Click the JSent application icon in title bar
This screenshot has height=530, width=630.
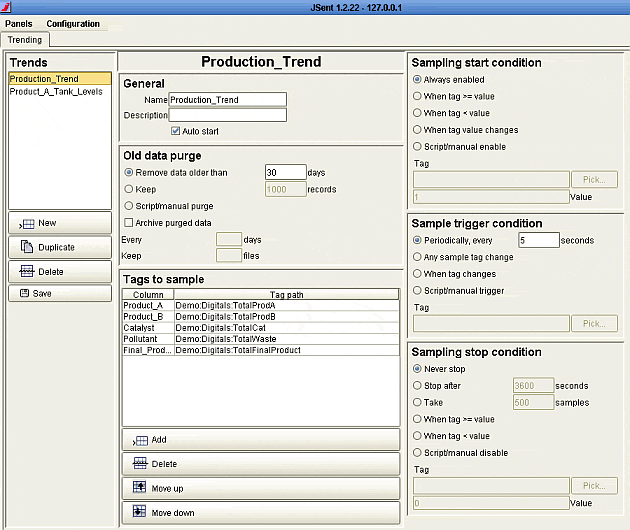6,7
